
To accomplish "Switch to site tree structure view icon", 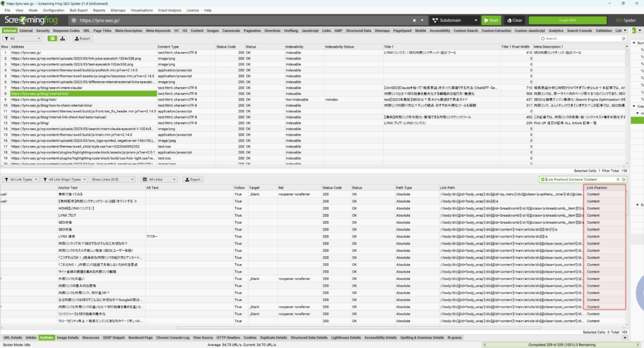I will click(x=63, y=38).
